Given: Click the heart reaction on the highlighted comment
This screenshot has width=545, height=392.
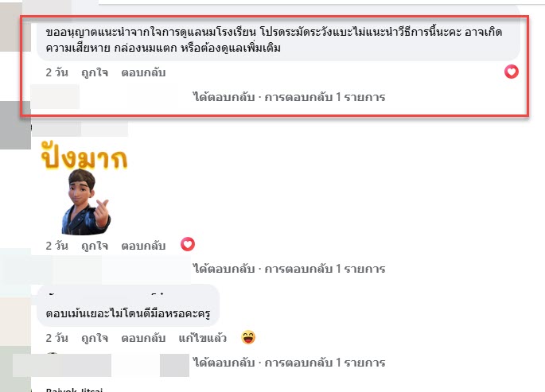Looking at the screenshot, I should click(512, 72).
